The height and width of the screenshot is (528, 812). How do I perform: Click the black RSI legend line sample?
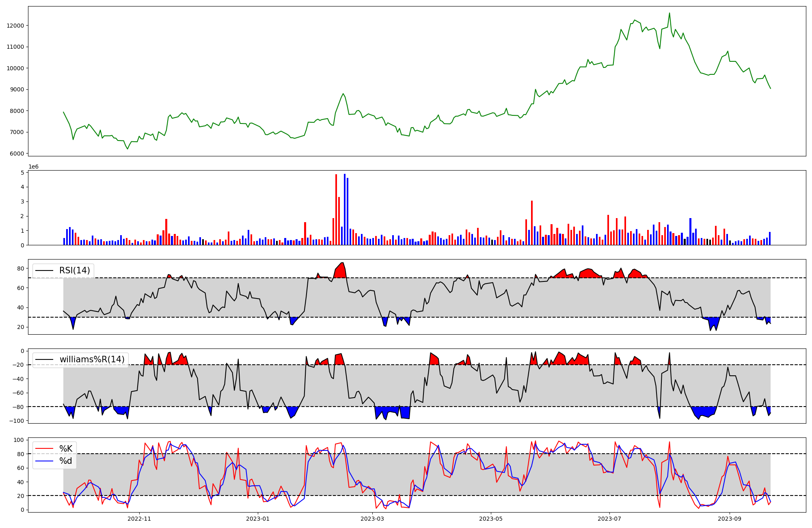(45, 270)
